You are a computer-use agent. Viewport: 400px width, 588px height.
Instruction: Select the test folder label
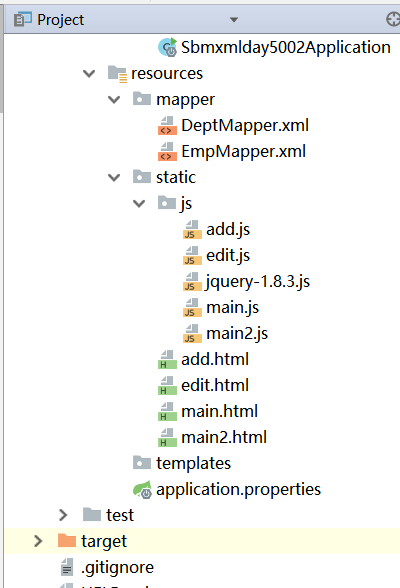120,516
